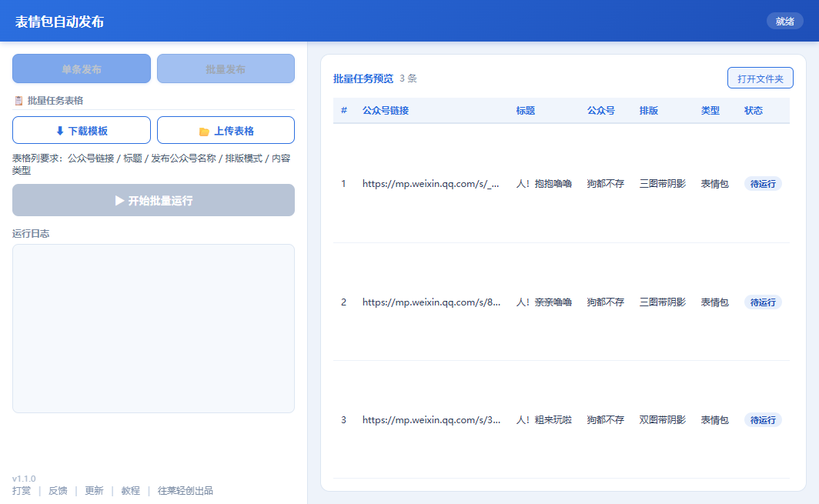Click 双图带阴影 layout cell in row 3
Image resolution: width=819 pixels, height=504 pixels.
(x=663, y=420)
